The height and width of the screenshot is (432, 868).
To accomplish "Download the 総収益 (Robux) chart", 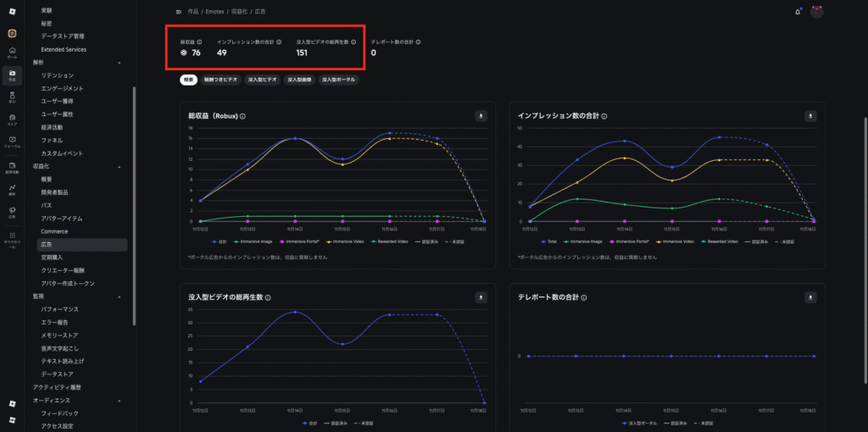I will tap(481, 116).
